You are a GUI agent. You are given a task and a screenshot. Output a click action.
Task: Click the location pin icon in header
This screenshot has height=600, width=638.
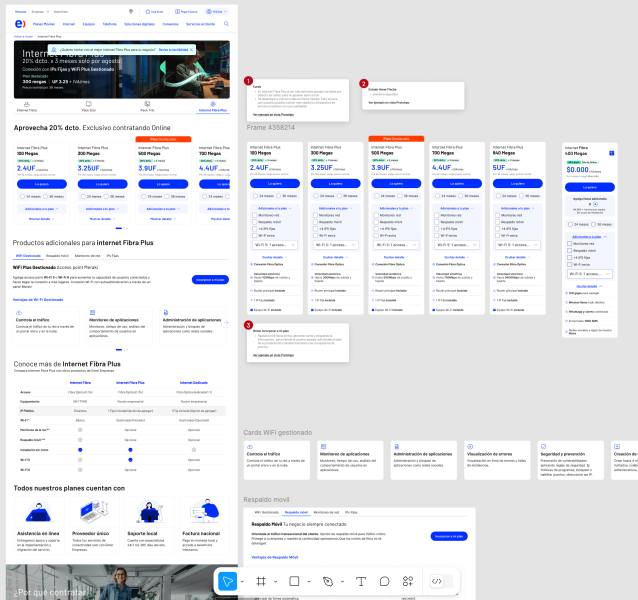pos(131,12)
